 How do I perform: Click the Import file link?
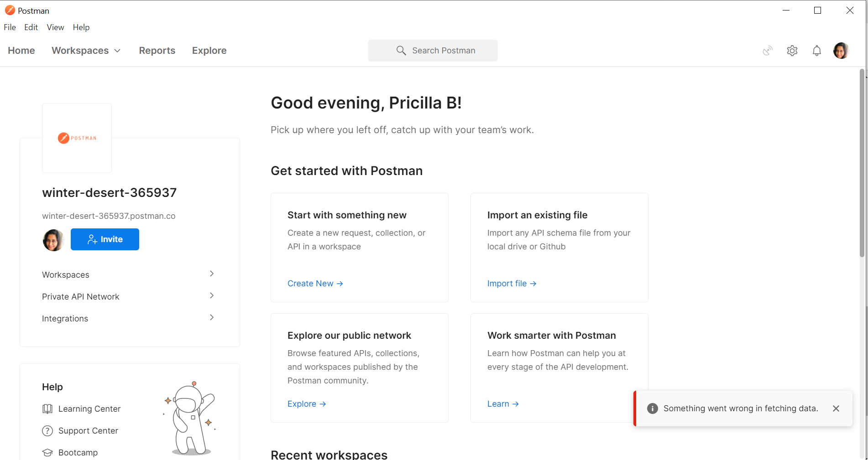pos(512,284)
